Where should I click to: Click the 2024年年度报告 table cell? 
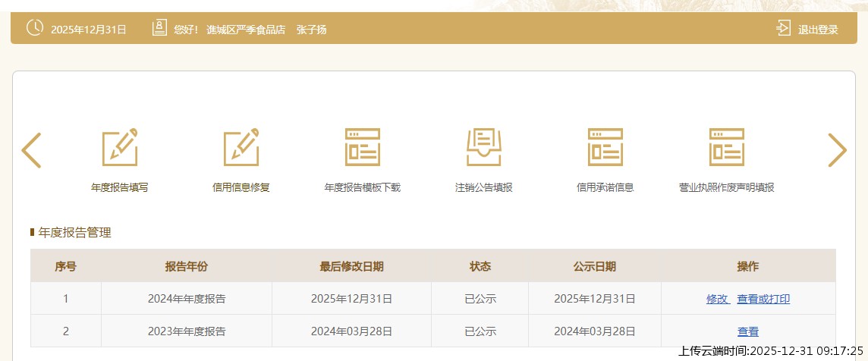click(187, 299)
